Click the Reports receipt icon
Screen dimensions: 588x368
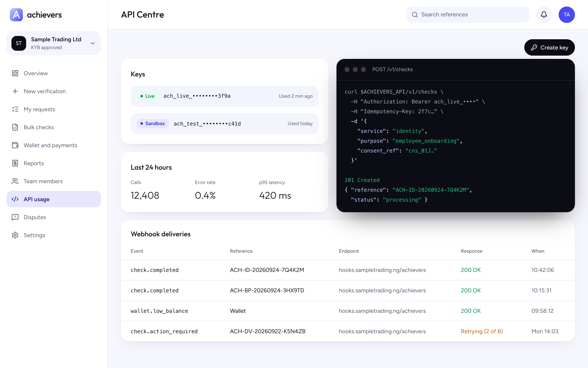tap(15, 163)
